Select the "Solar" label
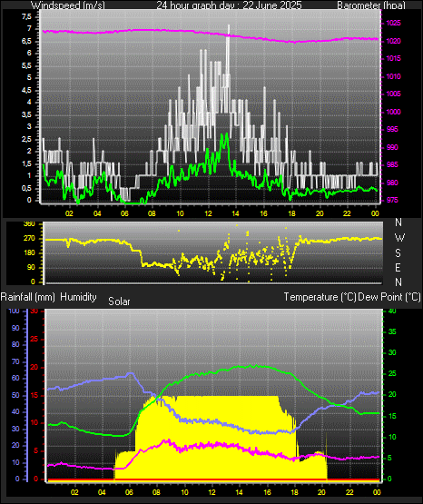 point(119,301)
